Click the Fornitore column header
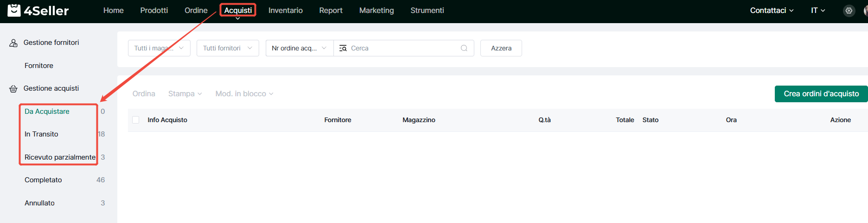The width and height of the screenshot is (868, 223). [338, 120]
